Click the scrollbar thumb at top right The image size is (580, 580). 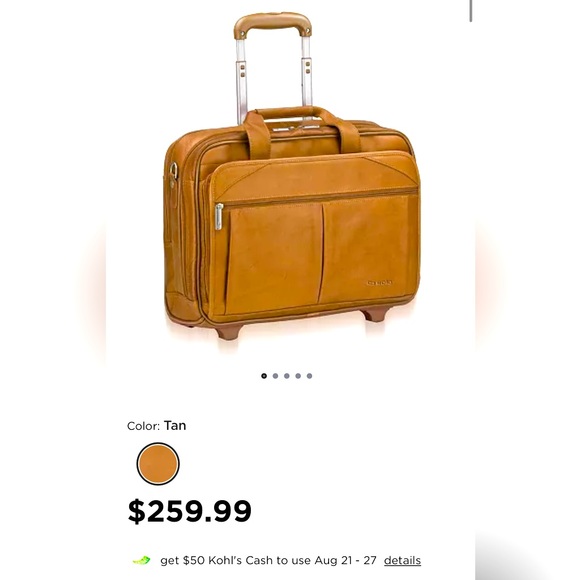click(x=471, y=11)
